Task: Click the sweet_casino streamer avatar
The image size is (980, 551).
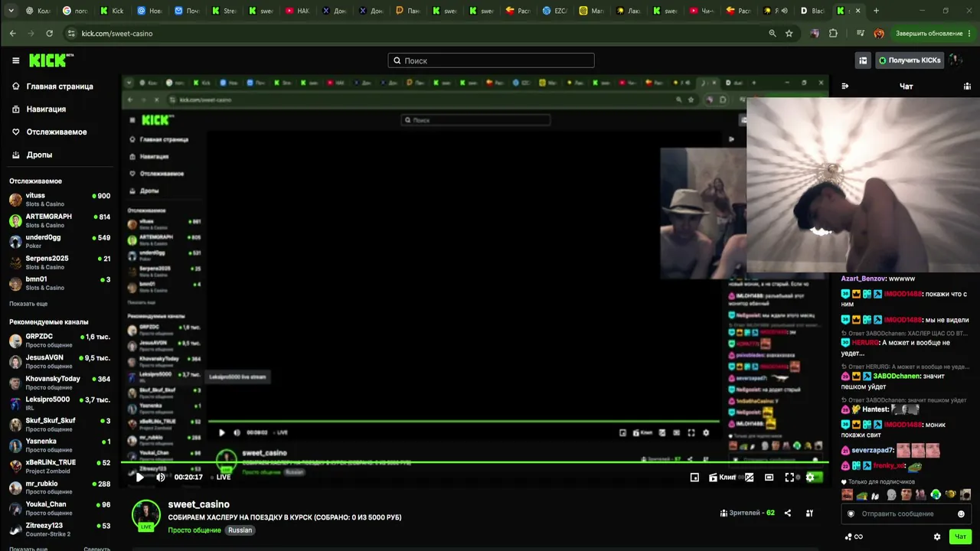Action: 145,514
